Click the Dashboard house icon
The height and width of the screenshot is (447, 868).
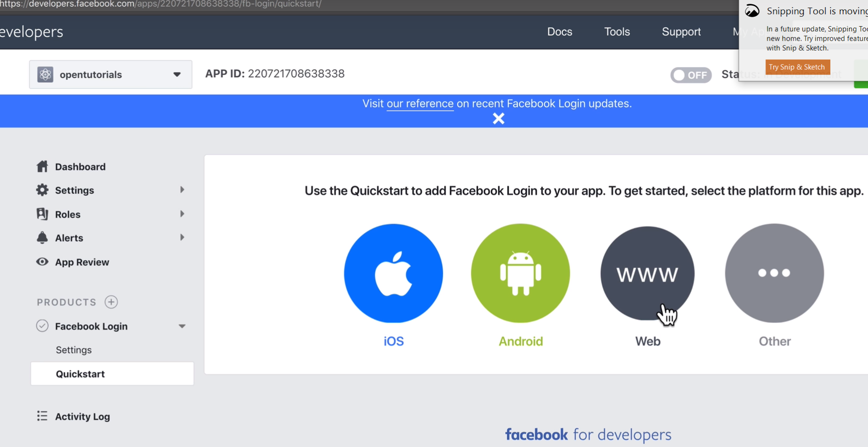(x=42, y=166)
